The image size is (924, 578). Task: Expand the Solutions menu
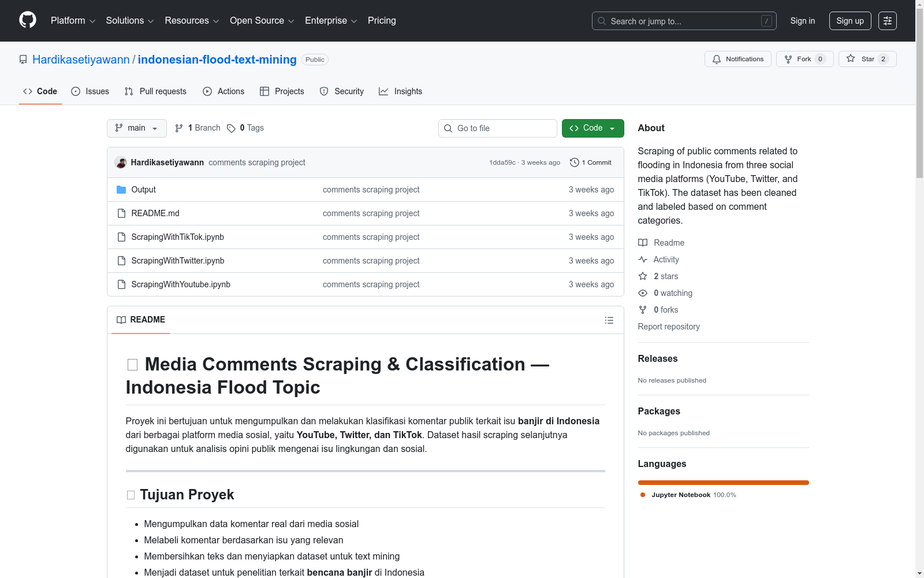[130, 21]
